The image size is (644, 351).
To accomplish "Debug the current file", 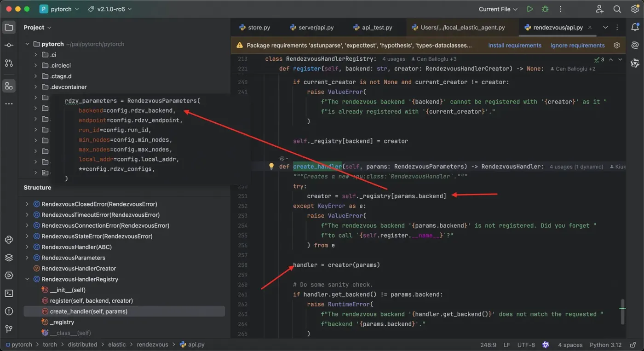I will pyautogui.click(x=545, y=9).
